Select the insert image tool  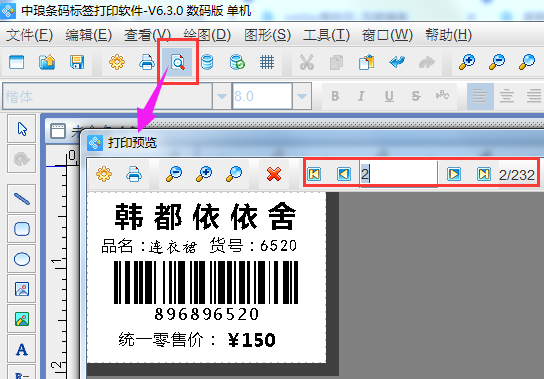tap(22, 289)
